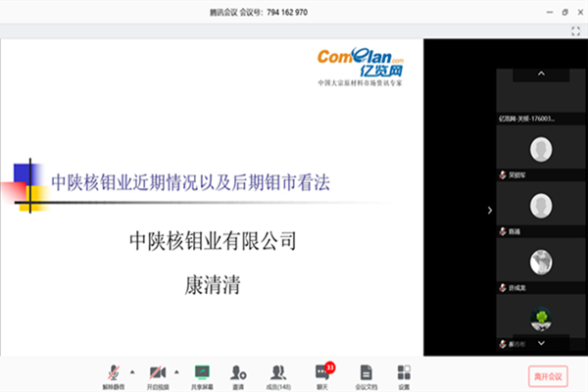Enter full screen via the corner brackets icon
The width and height of the screenshot is (588, 392).
575,31
